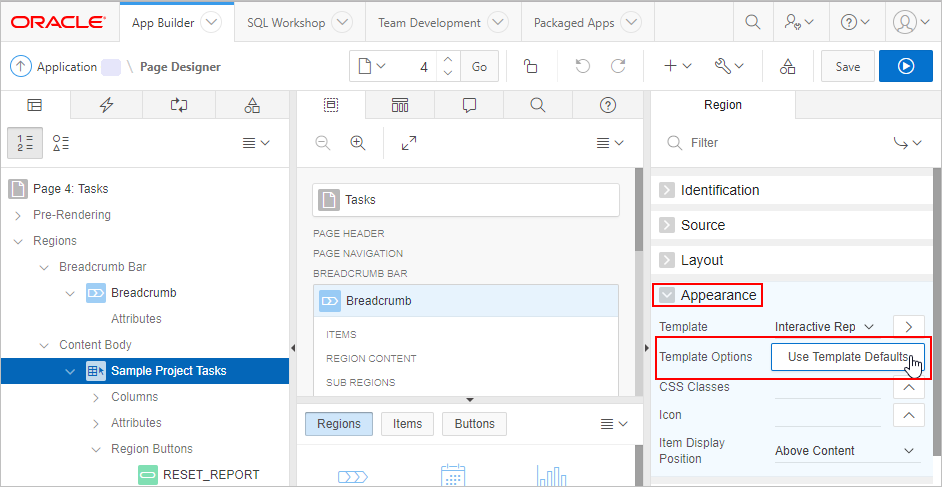Open Team Development dropdown arrow
This screenshot has height=487, width=942.
(x=498, y=23)
